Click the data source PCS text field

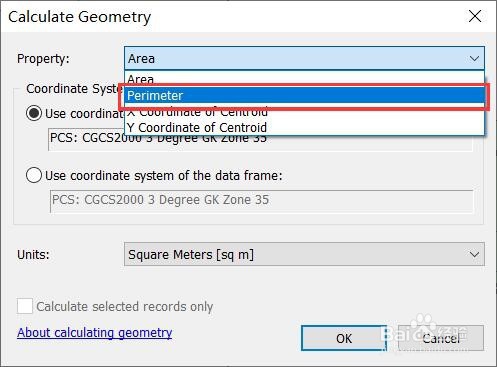point(260,139)
